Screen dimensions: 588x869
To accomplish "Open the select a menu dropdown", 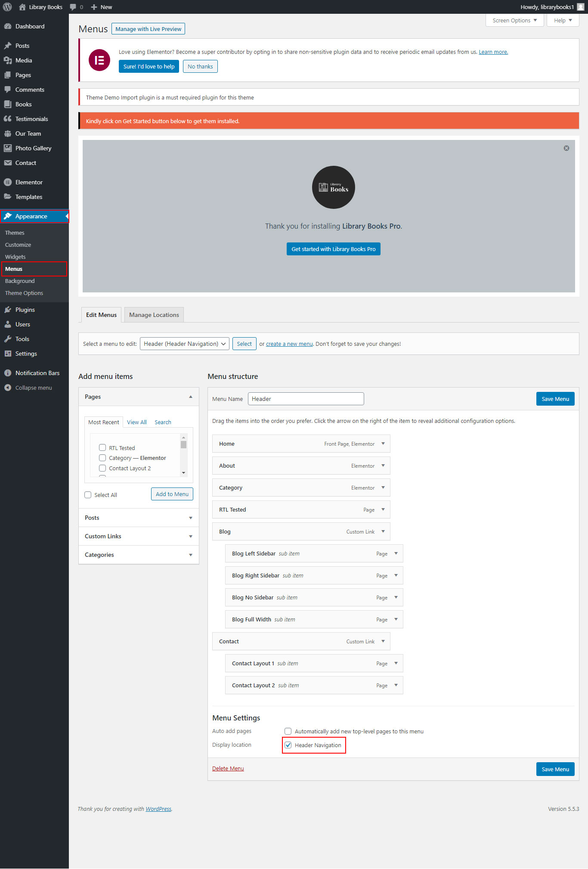I will 185,344.
